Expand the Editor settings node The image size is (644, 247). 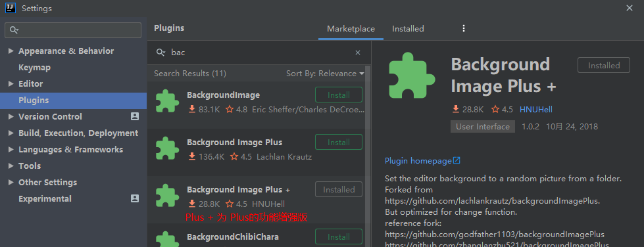pyautogui.click(x=11, y=83)
